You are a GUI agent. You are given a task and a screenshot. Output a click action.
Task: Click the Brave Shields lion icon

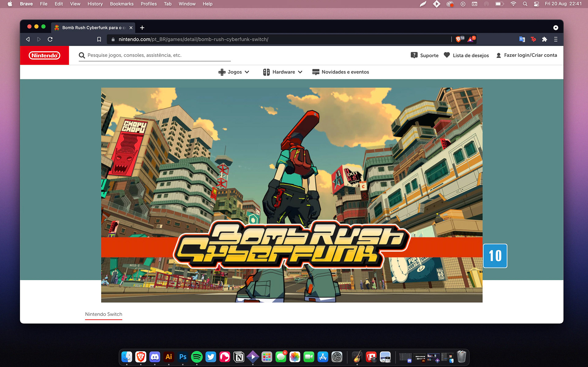pyautogui.click(x=458, y=39)
